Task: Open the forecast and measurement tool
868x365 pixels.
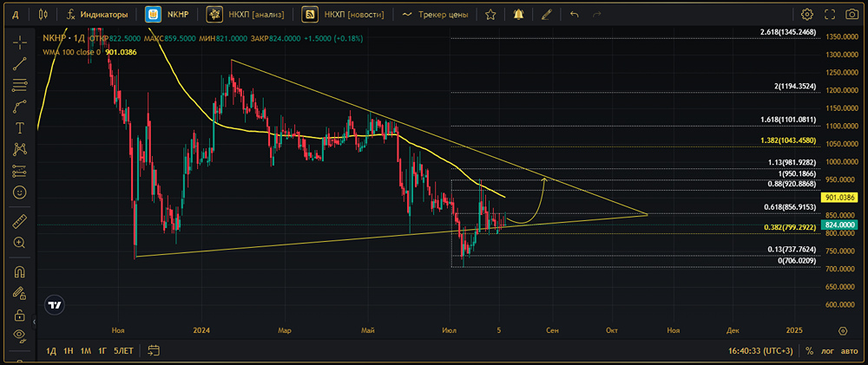Action: 21,171
